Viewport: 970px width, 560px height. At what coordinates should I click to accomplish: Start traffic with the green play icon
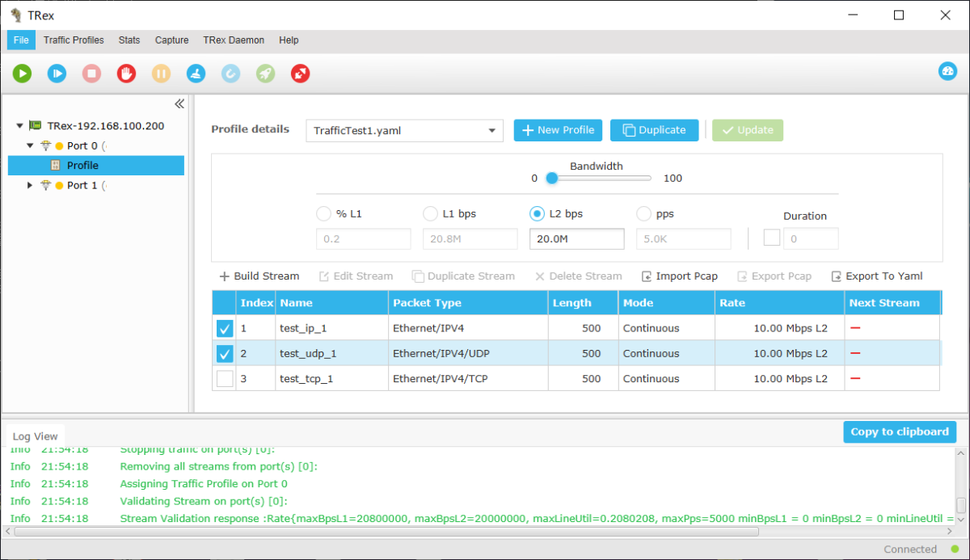[x=22, y=74]
